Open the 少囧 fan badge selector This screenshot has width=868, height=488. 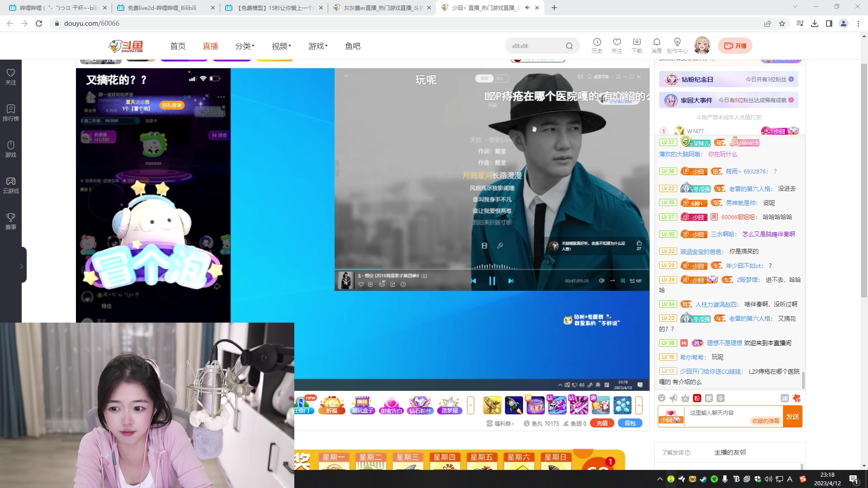point(671,416)
